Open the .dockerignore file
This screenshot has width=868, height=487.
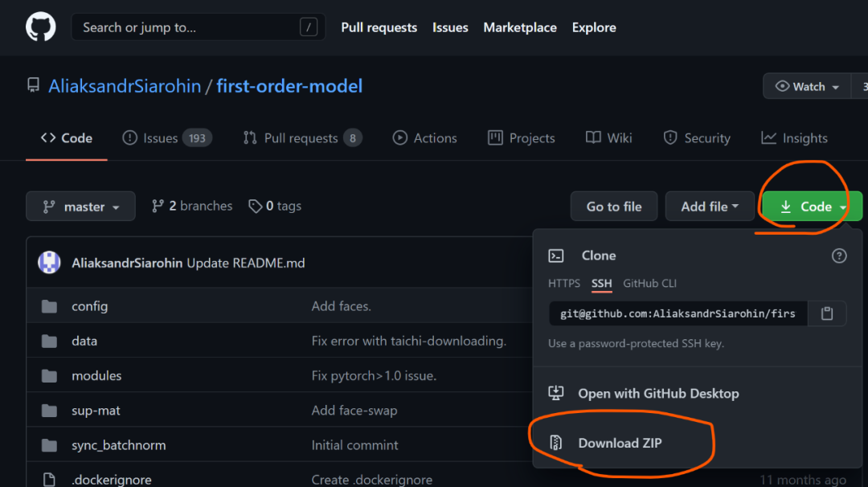coord(111,479)
